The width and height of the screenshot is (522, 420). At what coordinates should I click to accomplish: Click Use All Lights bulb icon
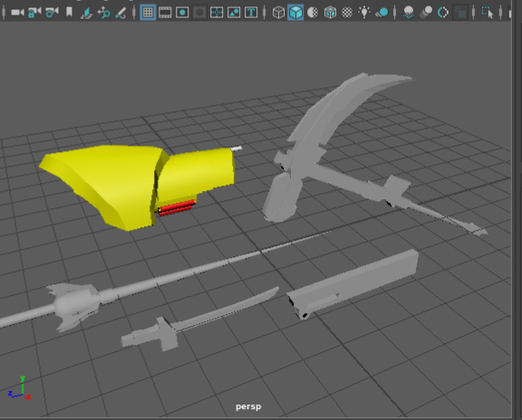pos(364,13)
